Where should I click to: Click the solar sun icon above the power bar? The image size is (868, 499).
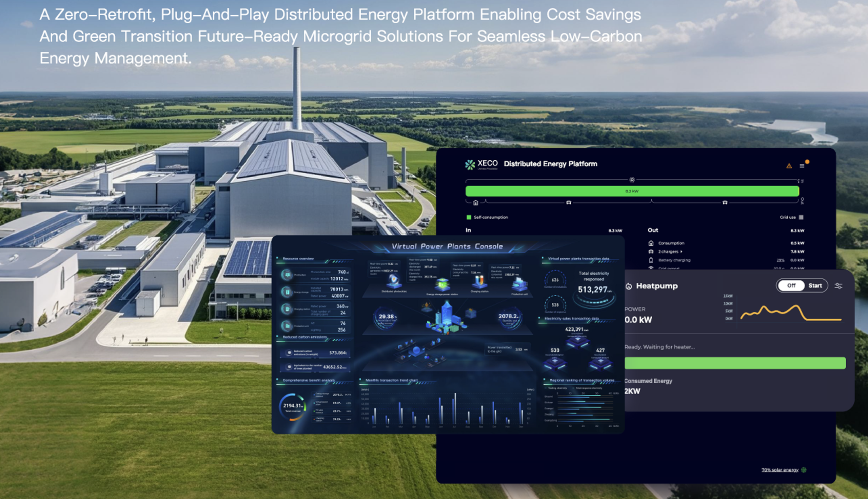click(632, 180)
